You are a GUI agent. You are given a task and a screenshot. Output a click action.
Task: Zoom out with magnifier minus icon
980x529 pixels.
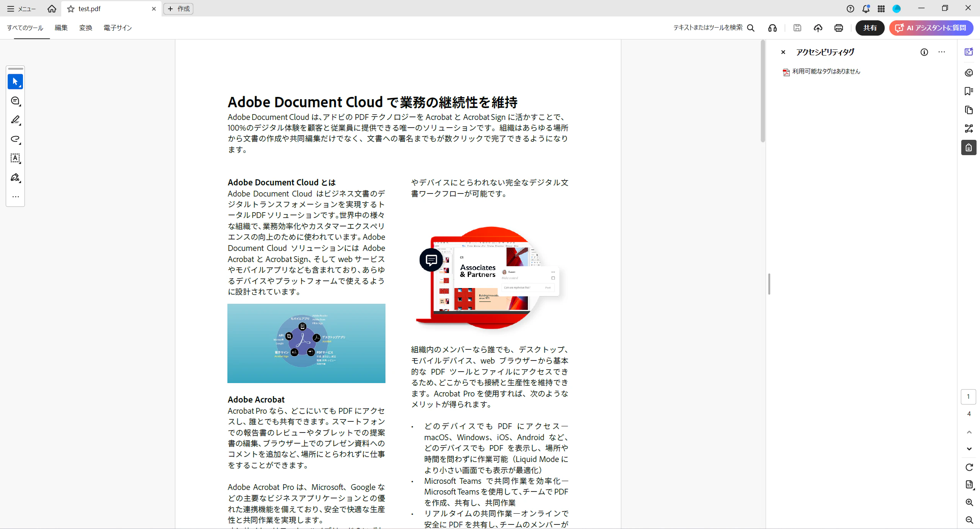[x=969, y=520]
